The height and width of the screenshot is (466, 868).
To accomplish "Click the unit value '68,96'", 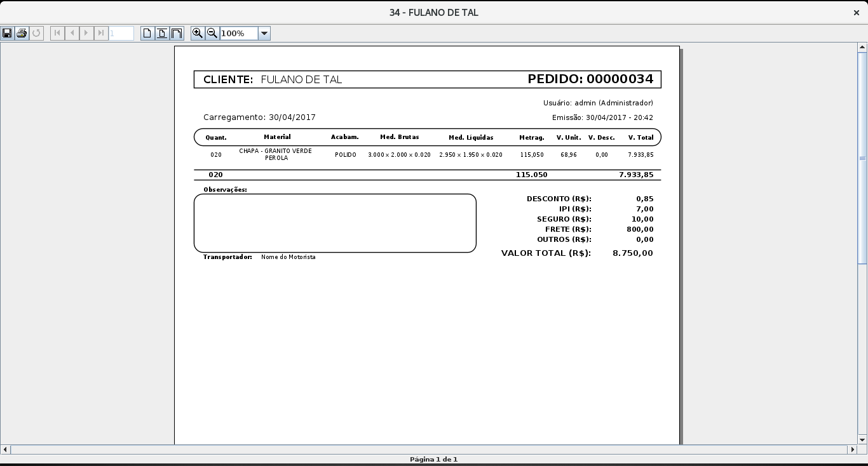I will 569,155.
